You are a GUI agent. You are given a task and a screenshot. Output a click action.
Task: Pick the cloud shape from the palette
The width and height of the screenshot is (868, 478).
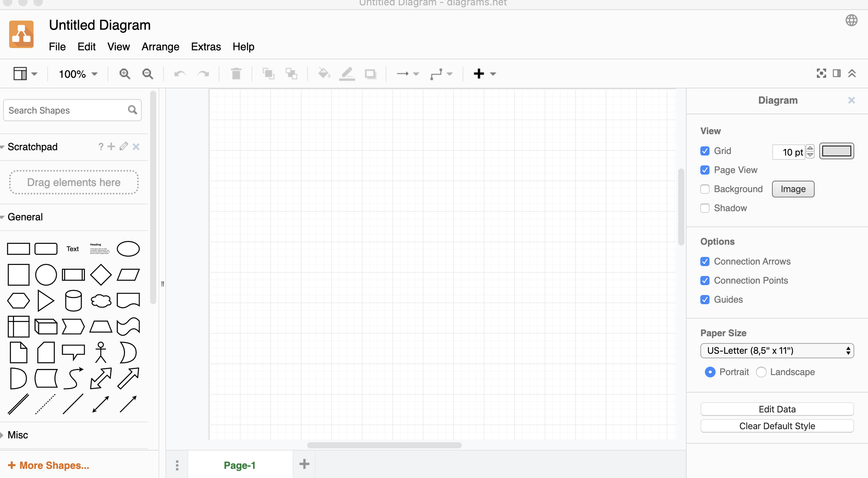101,300
